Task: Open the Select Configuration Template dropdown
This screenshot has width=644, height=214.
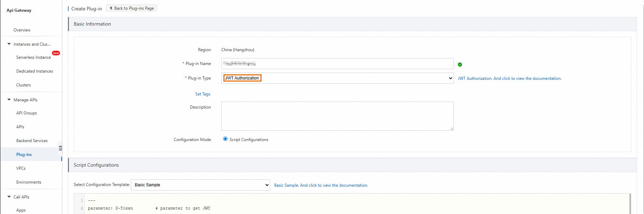Action: point(200,185)
